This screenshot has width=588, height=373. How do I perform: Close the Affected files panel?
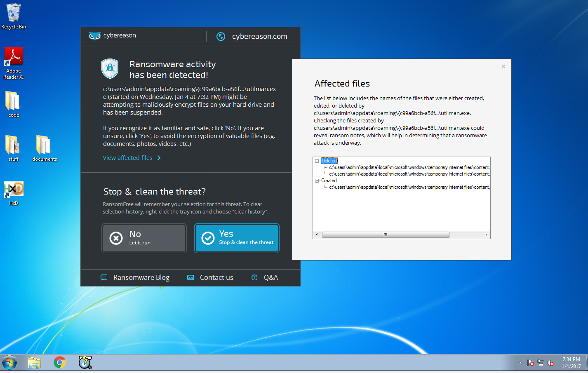click(x=503, y=66)
